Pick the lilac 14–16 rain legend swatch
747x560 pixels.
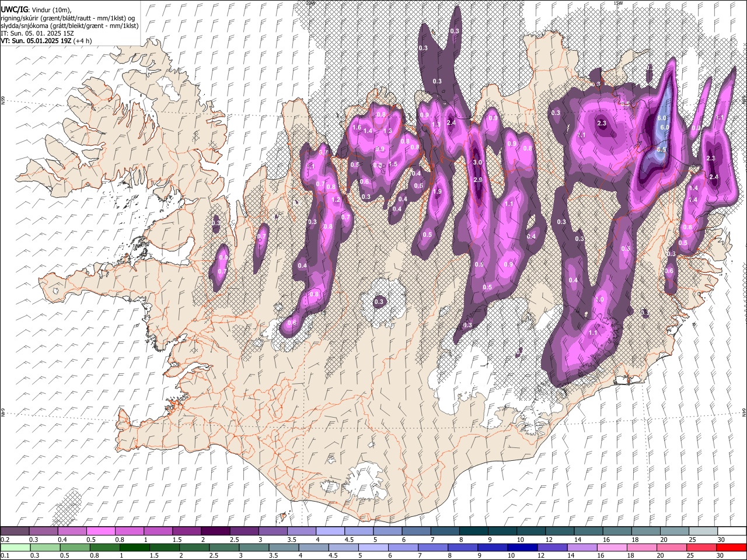point(582,547)
